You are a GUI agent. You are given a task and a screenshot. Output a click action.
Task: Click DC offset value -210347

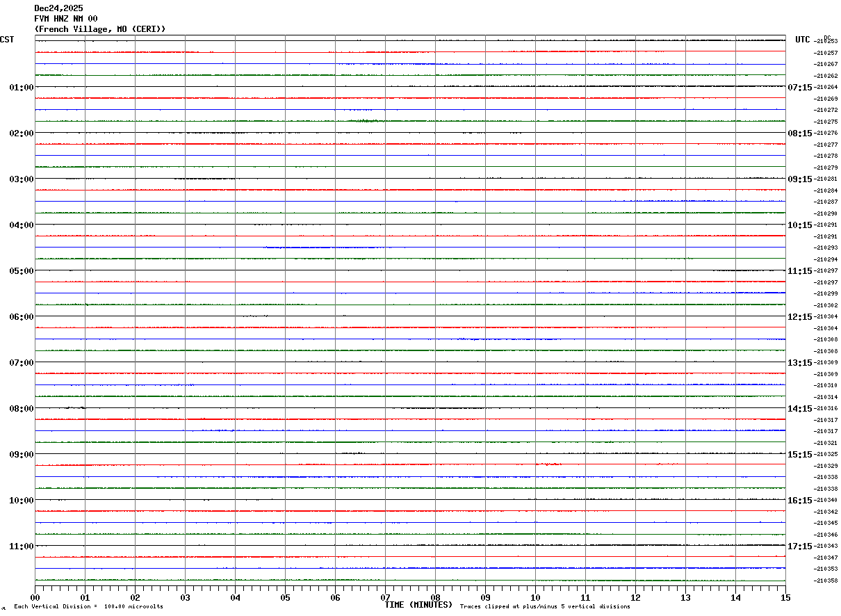click(826, 558)
